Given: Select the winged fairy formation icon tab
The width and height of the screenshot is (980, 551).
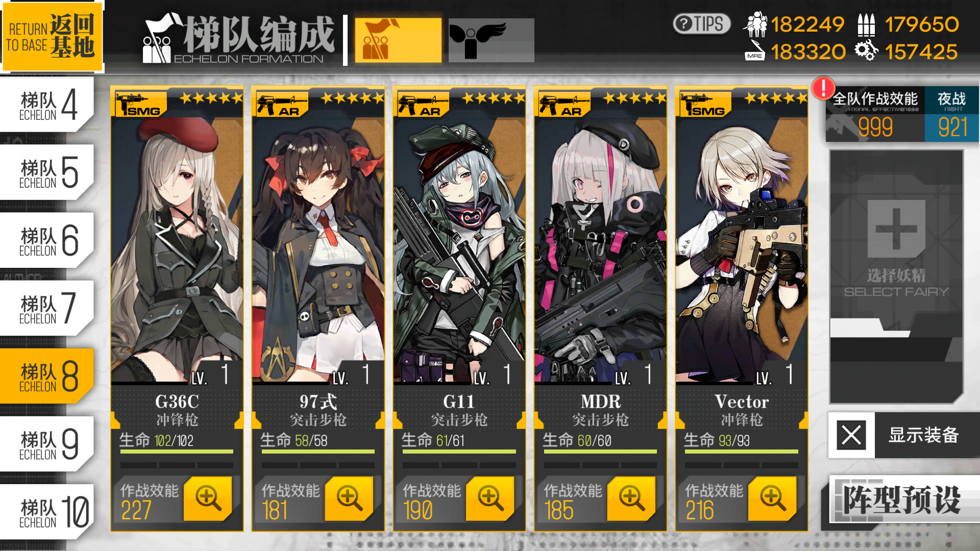Looking at the screenshot, I should (491, 40).
